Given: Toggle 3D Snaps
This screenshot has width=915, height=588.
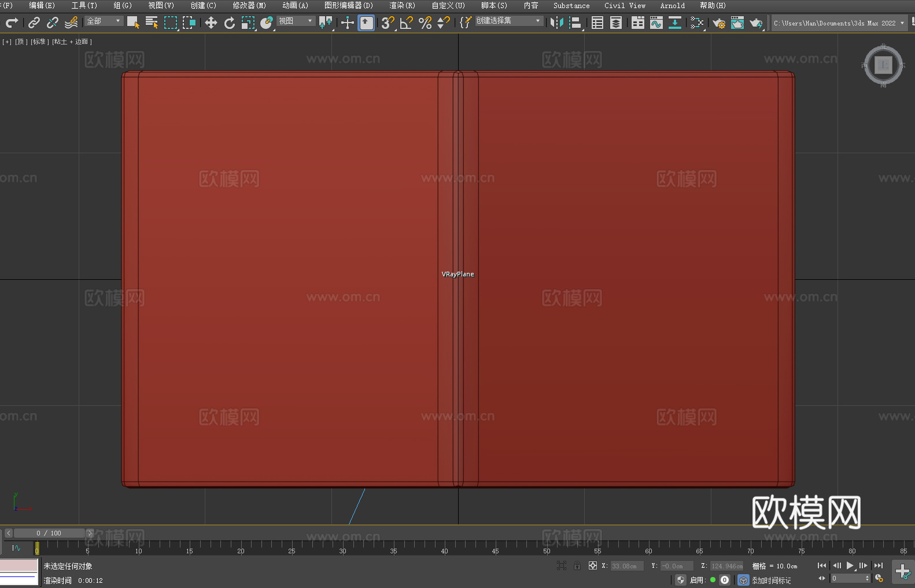Looking at the screenshot, I should (388, 23).
